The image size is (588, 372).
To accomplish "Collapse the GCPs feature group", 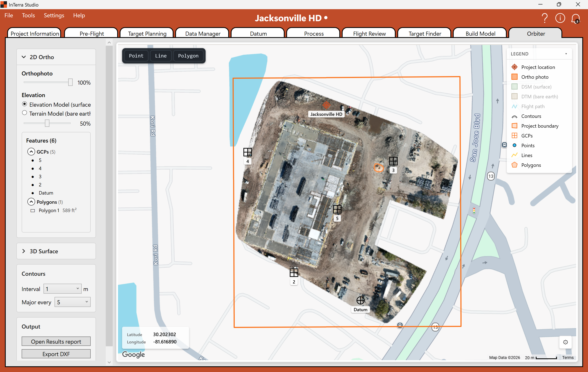I will (x=31, y=152).
